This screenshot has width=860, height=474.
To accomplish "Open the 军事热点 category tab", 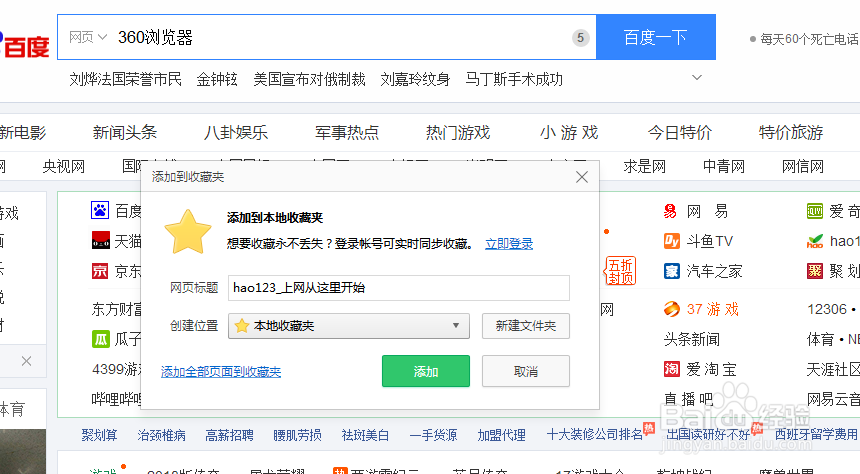I will click(347, 132).
